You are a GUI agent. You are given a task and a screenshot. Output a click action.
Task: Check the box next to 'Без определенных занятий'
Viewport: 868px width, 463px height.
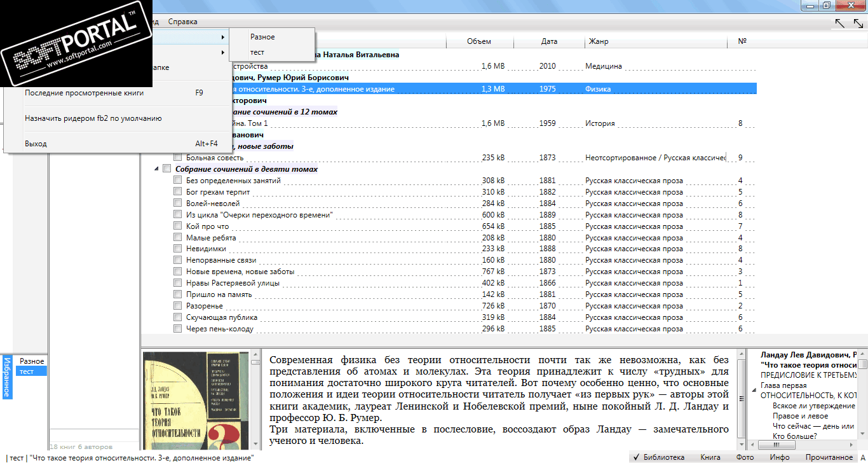point(178,181)
